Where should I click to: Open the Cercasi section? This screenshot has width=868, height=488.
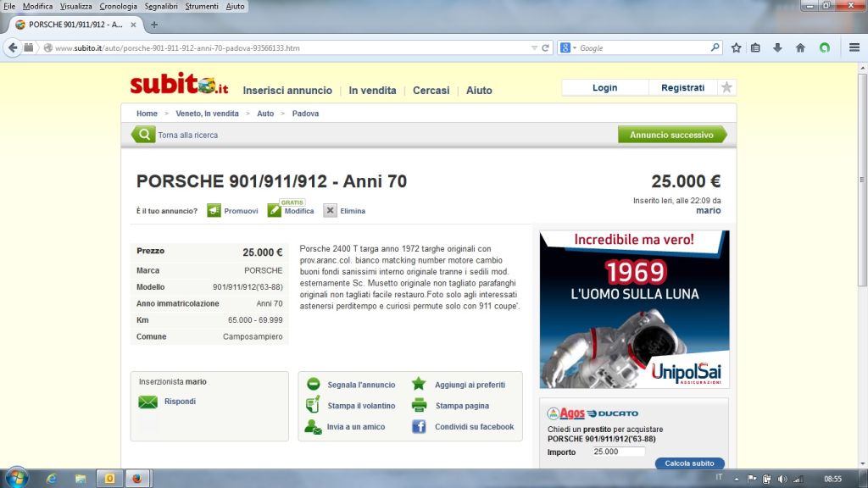tap(431, 90)
